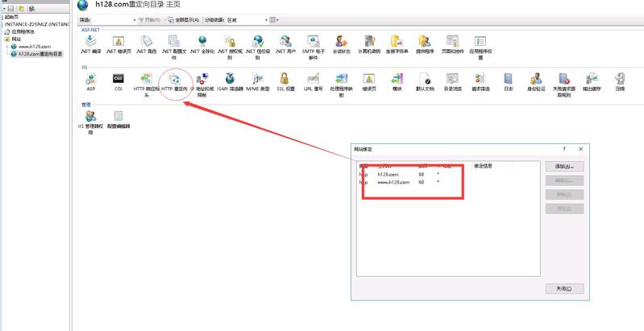Open the 默认文档 (Default Document) icon
644x331 pixels.
424,79
